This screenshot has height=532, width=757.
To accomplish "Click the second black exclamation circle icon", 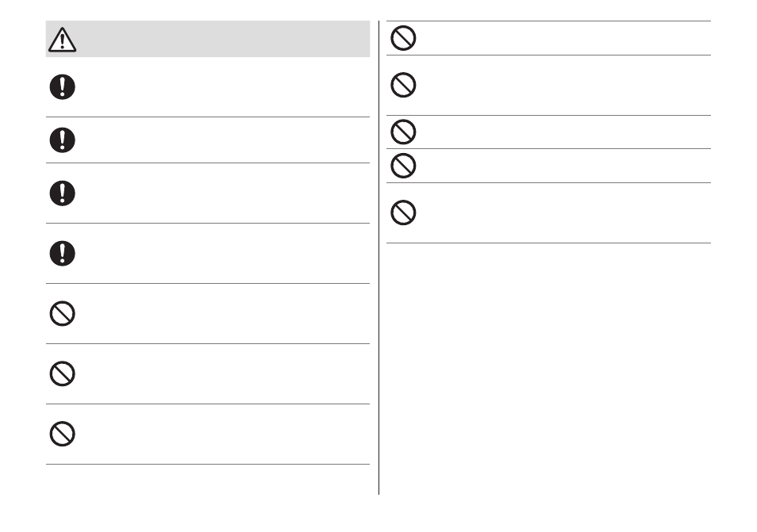I will tap(62, 140).
